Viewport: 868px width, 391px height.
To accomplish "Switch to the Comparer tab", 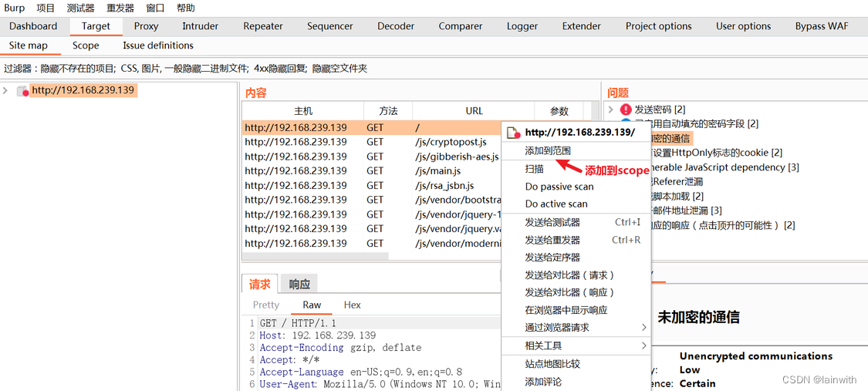I will [461, 26].
